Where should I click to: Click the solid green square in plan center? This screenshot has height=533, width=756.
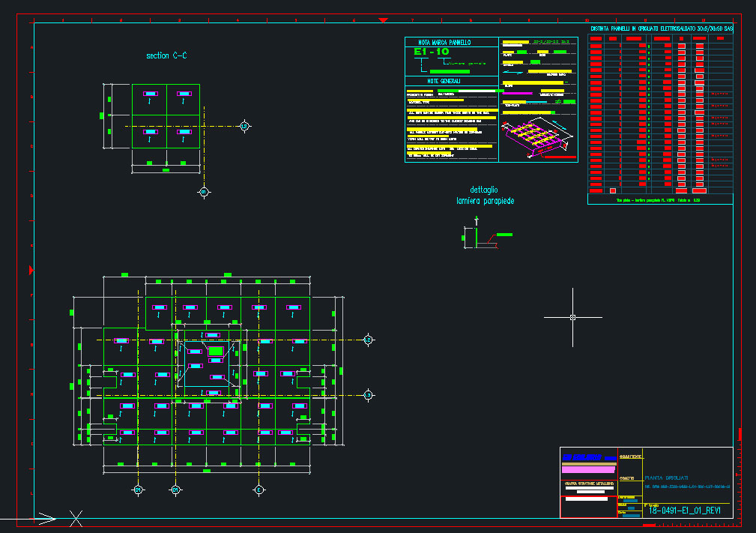coord(216,351)
